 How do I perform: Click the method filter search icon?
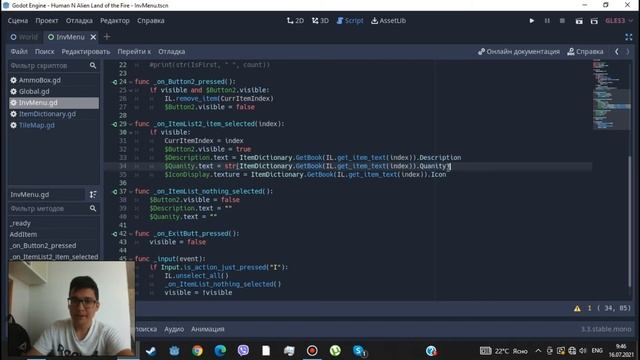93,209
